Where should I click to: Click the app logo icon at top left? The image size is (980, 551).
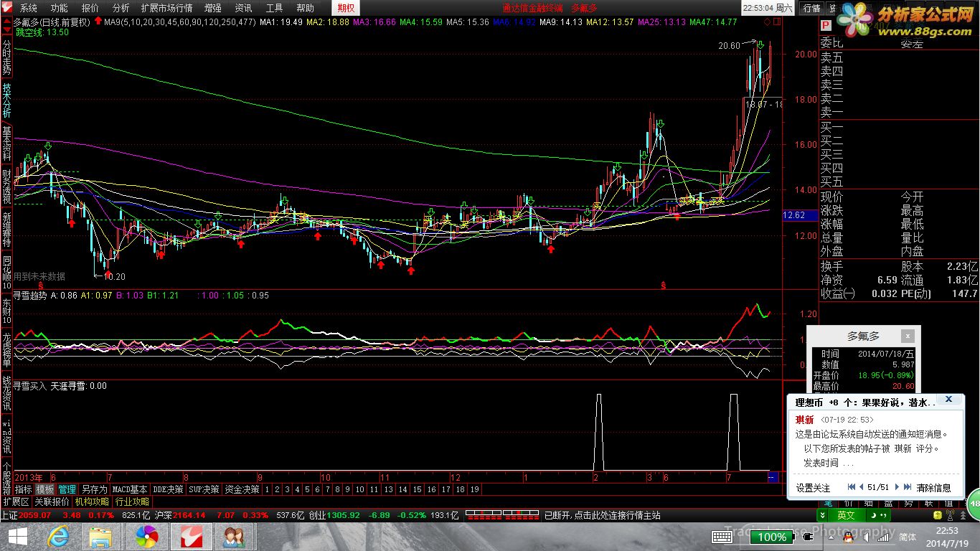click(8, 8)
